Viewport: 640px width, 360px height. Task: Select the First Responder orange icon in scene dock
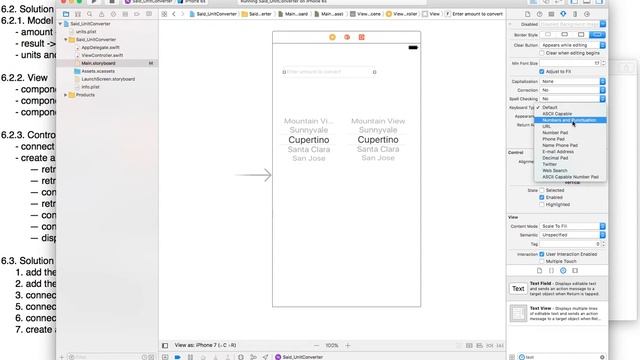click(347, 37)
